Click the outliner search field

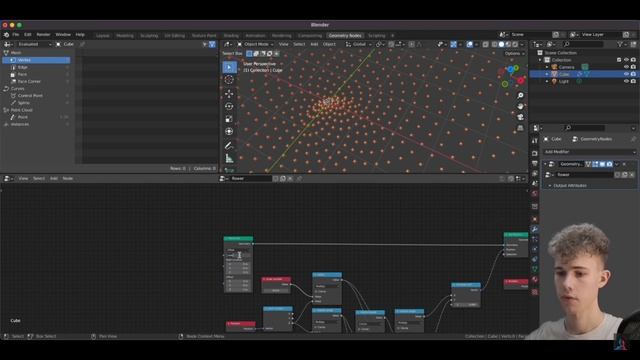(583, 44)
